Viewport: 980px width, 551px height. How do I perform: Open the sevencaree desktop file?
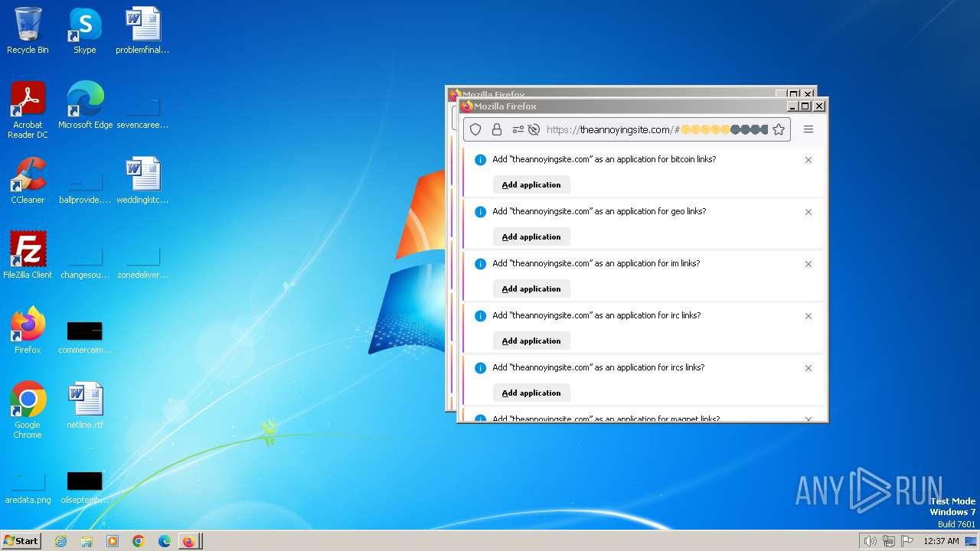[142, 106]
